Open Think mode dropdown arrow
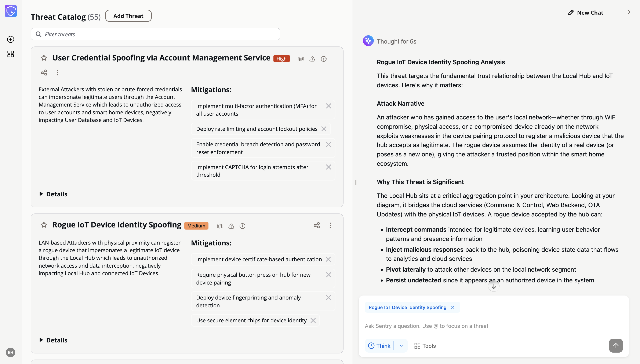 coord(401,346)
